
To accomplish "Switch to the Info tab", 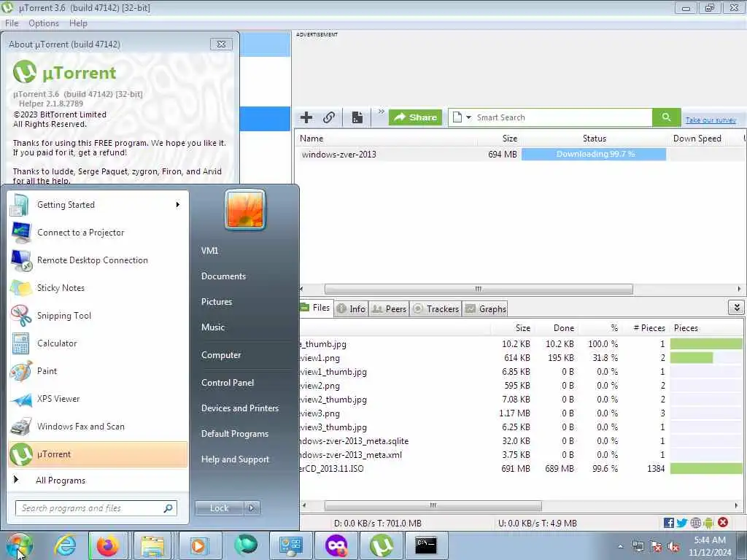I will tap(351, 309).
